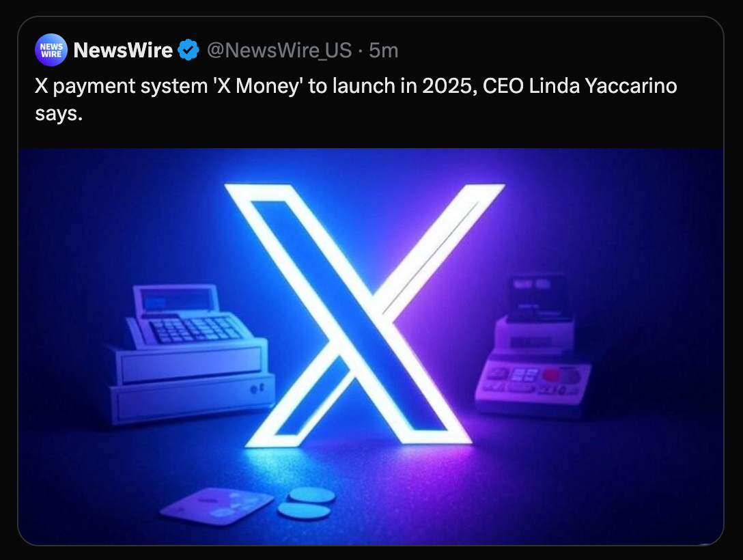Open the NewsWire display name link

point(123,51)
